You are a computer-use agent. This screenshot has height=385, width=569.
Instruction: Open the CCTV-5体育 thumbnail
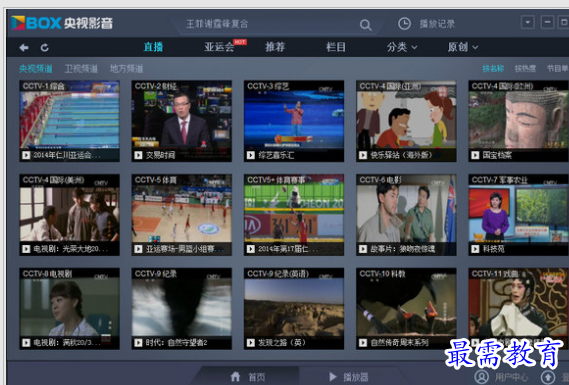coord(181,215)
